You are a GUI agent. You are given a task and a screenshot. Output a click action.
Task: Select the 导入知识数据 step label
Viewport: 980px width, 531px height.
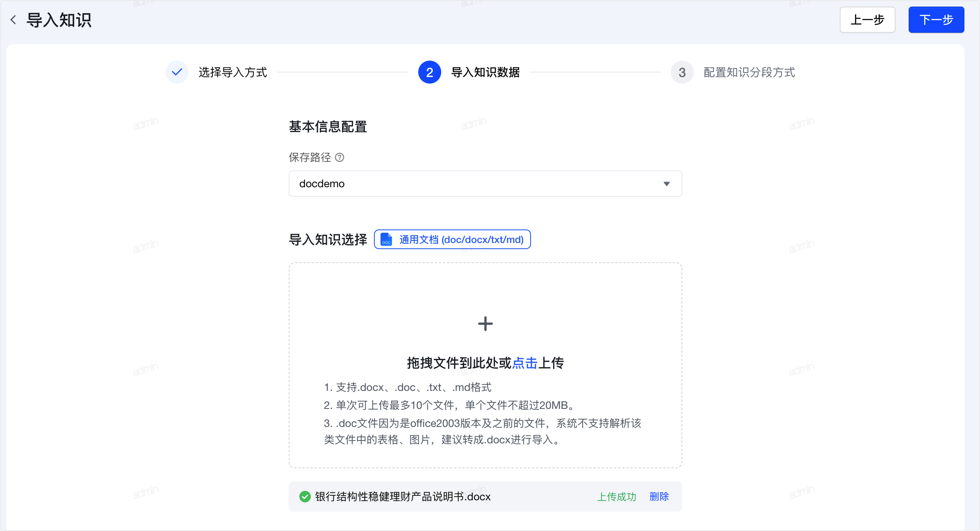485,72
